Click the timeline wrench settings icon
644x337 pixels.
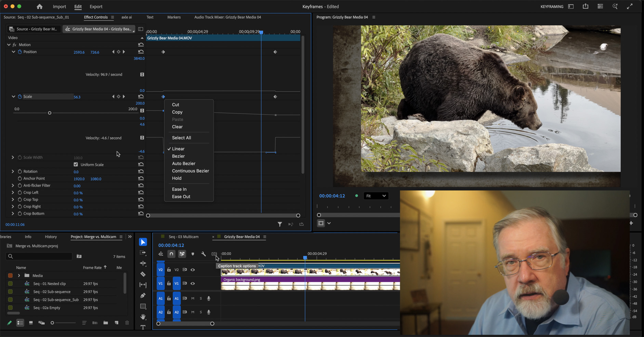click(203, 254)
